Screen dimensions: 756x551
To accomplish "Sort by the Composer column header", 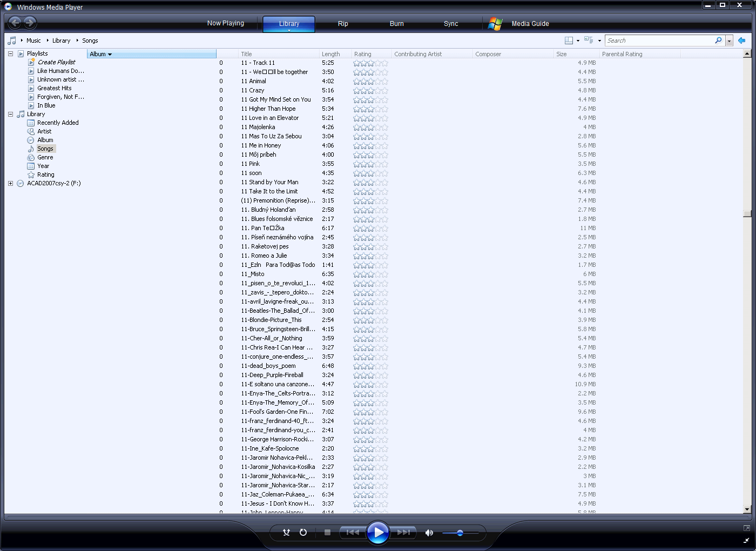I will click(513, 54).
